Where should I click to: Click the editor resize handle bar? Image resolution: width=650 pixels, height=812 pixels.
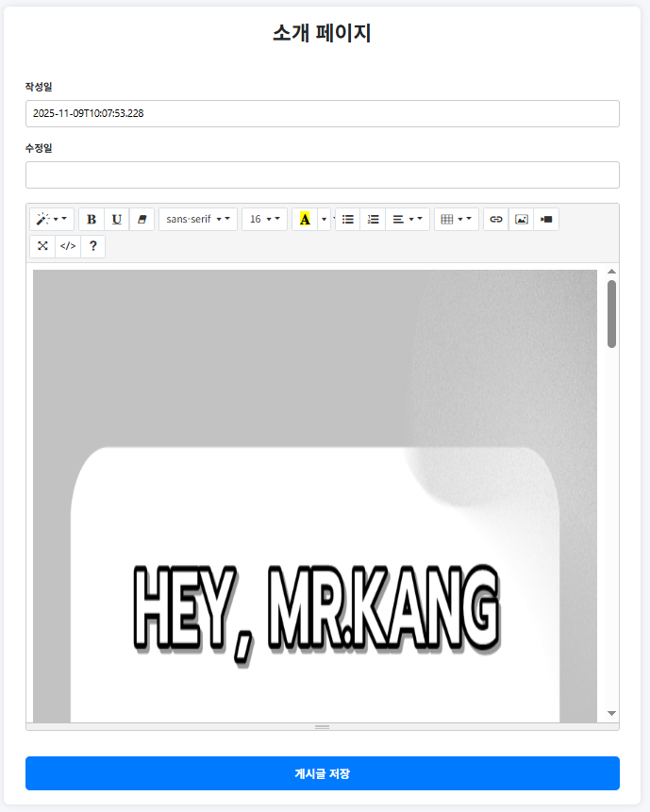click(323, 727)
